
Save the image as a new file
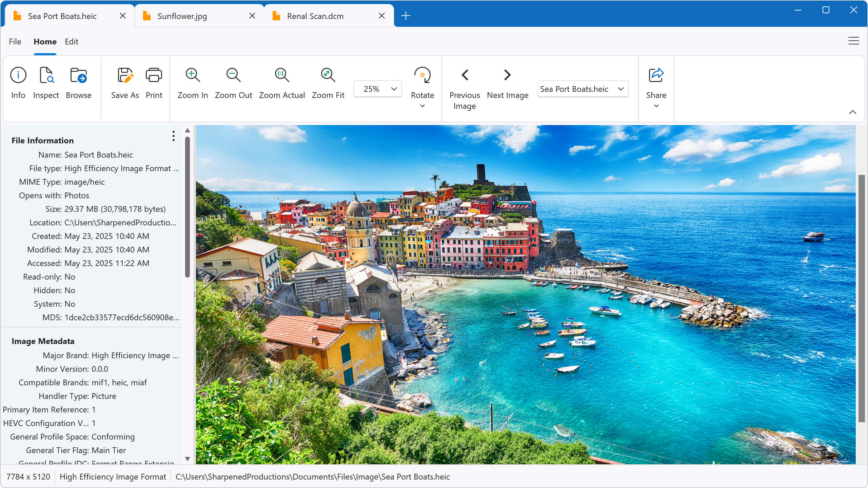coord(125,82)
